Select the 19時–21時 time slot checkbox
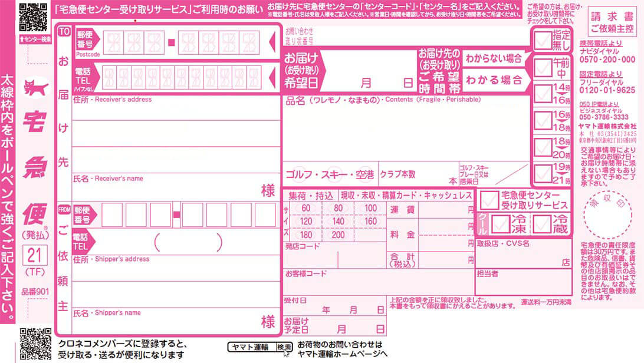 543,173
